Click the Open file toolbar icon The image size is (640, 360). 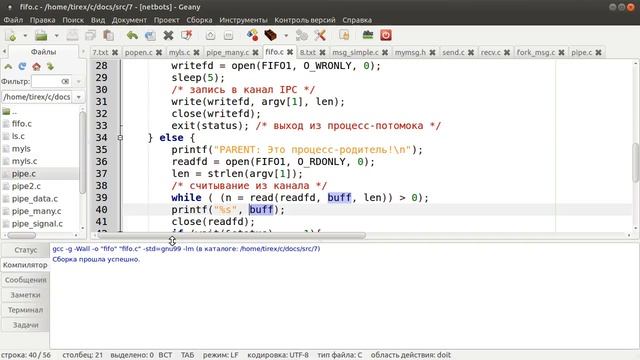(x=41, y=36)
